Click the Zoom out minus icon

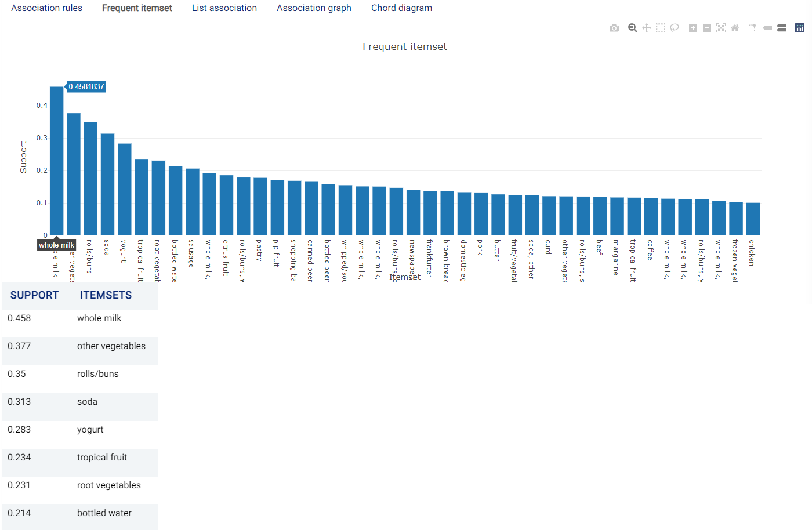(x=707, y=28)
